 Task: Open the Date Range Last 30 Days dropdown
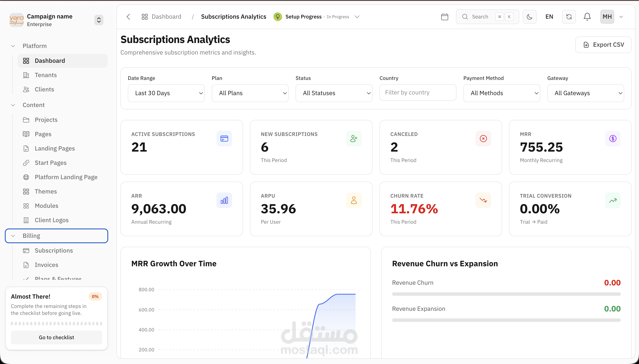pos(166,93)
